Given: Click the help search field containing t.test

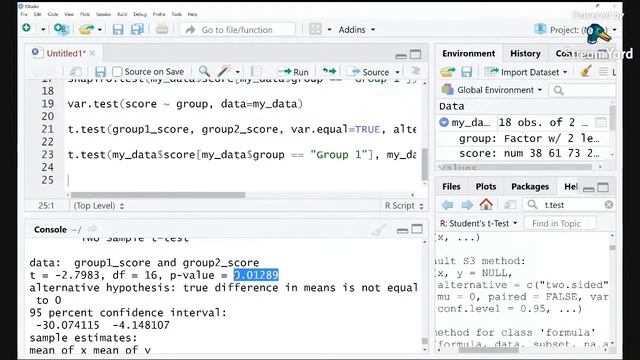Looking at the screenshot, I should (x=569, y=205).
